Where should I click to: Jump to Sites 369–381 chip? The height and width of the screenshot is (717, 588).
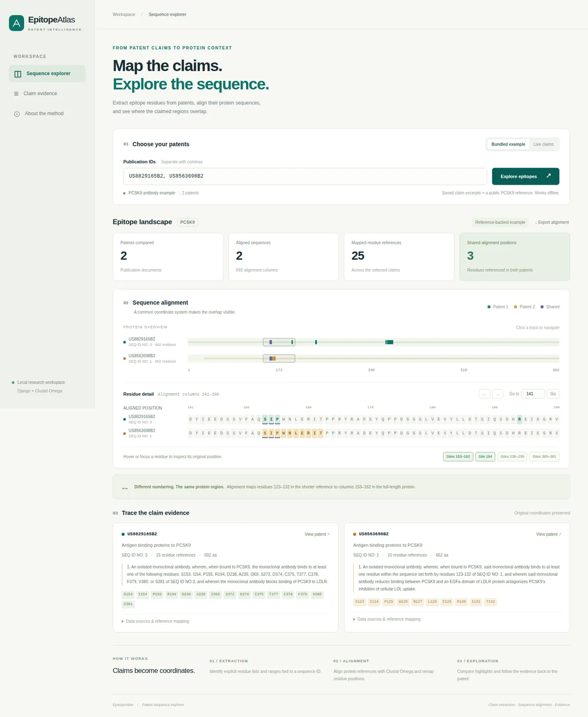(544, 456)
